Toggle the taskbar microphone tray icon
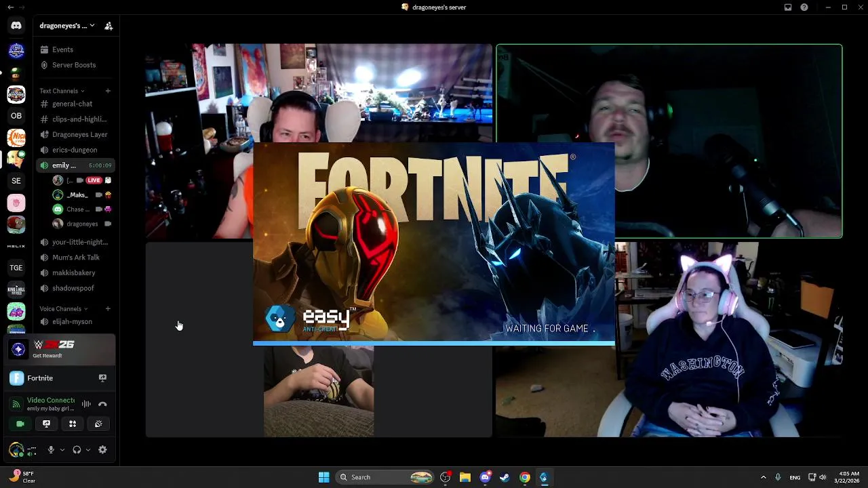Viewport: 868px width, 488px height. click(778, 477)
